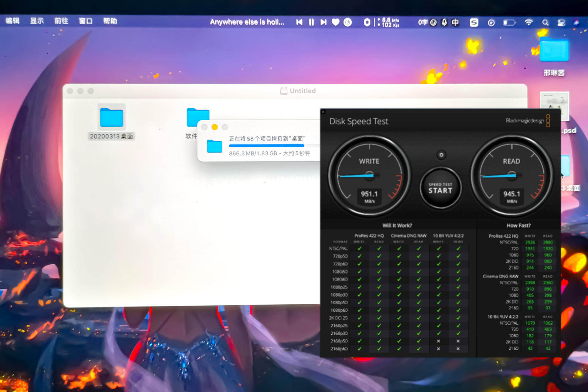Open the 帮助 menu

point(110,21)
